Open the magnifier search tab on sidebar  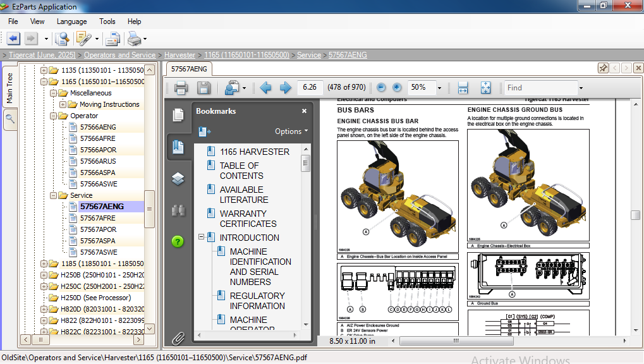click(x=10, y=119)
